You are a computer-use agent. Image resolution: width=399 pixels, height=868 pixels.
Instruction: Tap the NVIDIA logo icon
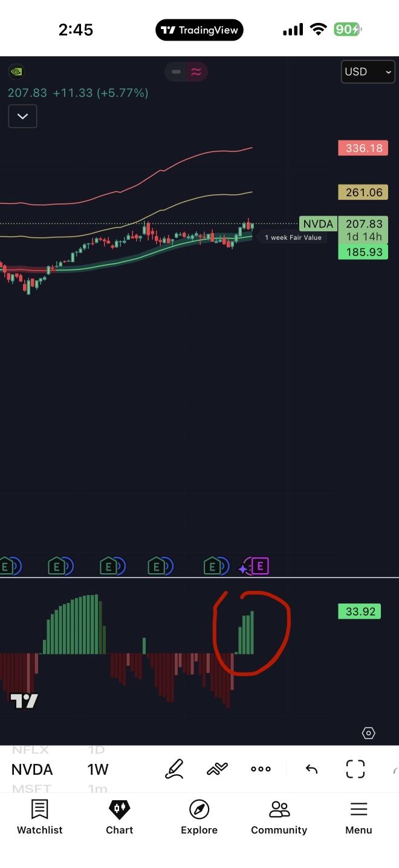16,71
